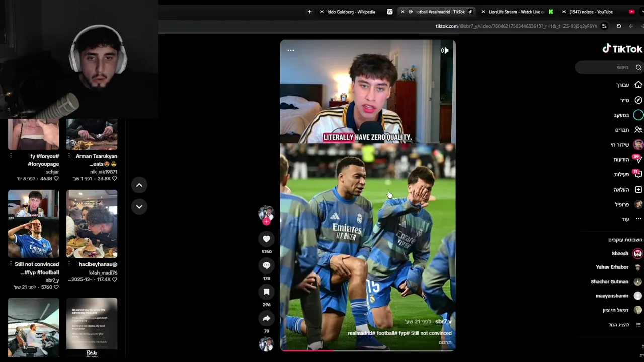
Task: Click the TikTok logo
Action: click(622, 49)
